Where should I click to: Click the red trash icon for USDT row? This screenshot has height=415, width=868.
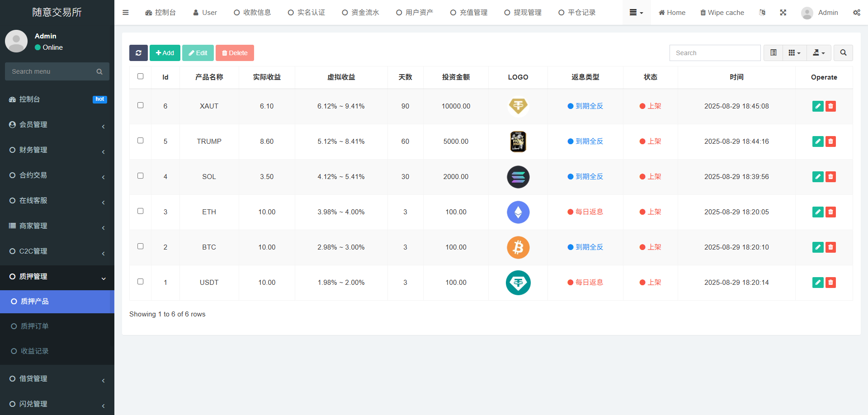(x=830, y=283)
